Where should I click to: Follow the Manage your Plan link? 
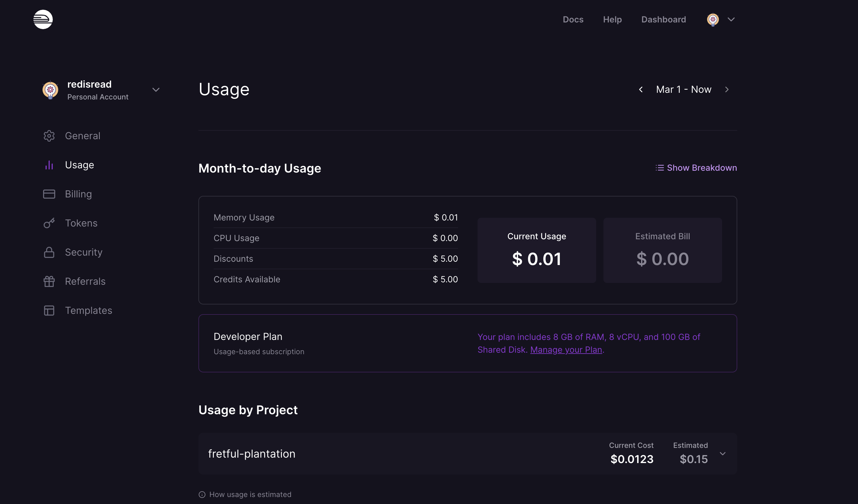click(566, 350)
